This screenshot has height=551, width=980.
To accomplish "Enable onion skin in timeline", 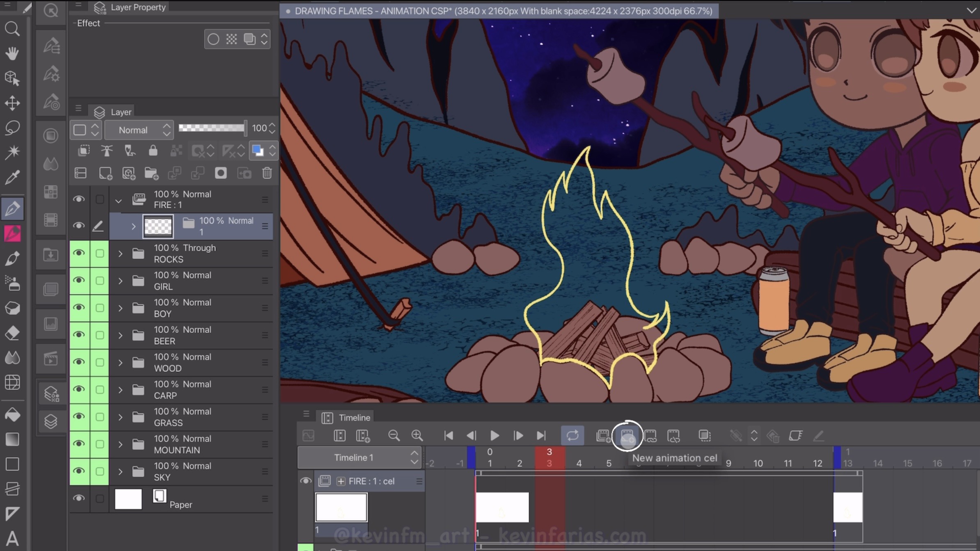I will (705, 436).
